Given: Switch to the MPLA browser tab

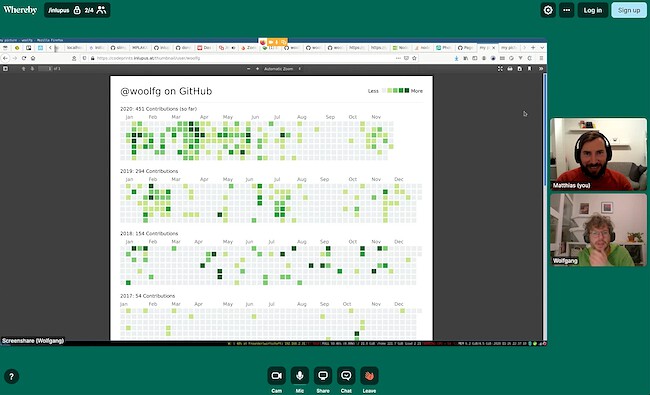Looking at the screenshot, I should [140, 48].
